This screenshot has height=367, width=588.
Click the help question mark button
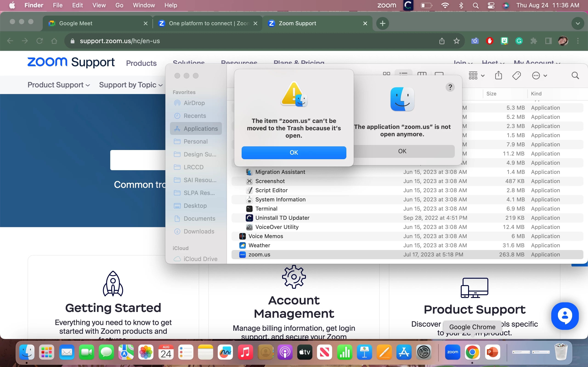tap(450, 87)
